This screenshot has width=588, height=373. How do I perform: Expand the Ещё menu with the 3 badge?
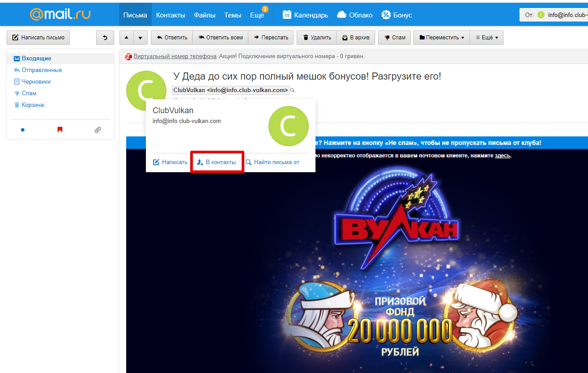257,15
